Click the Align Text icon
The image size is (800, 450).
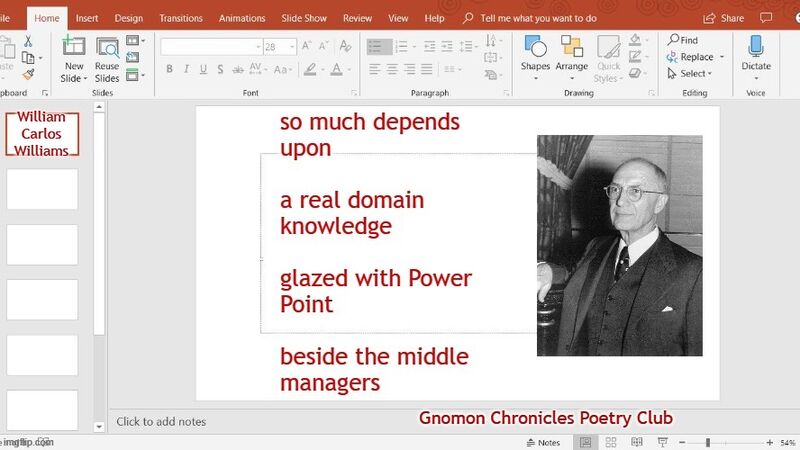pos(491,58)
